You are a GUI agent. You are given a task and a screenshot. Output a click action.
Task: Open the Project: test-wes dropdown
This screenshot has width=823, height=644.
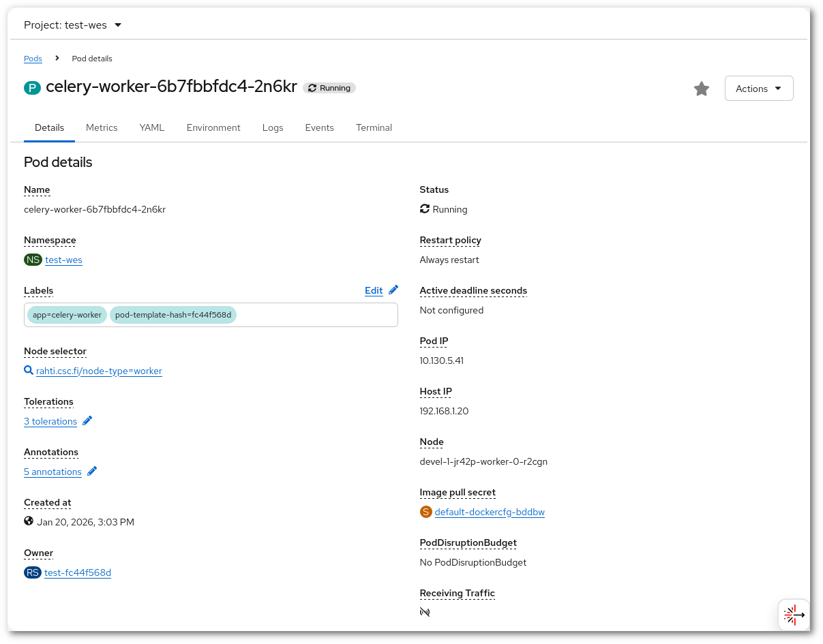pyautogui.click(x=73, y=25)
